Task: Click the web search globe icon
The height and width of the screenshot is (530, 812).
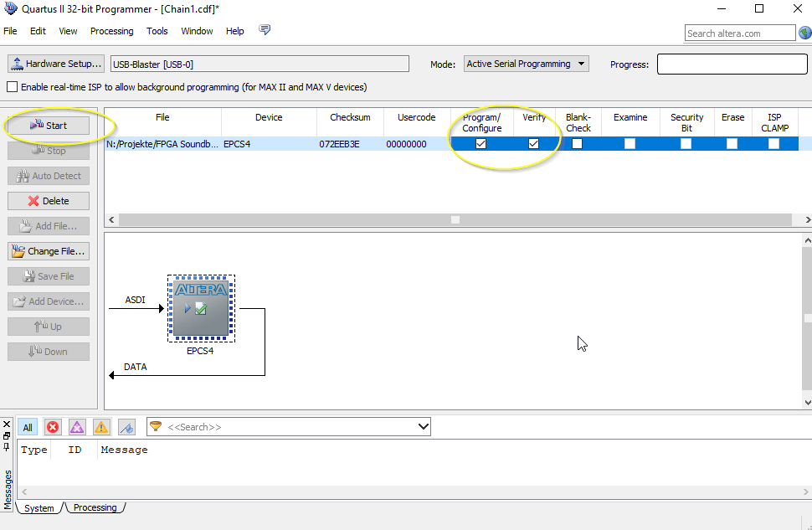Action: tap(804, 33)
